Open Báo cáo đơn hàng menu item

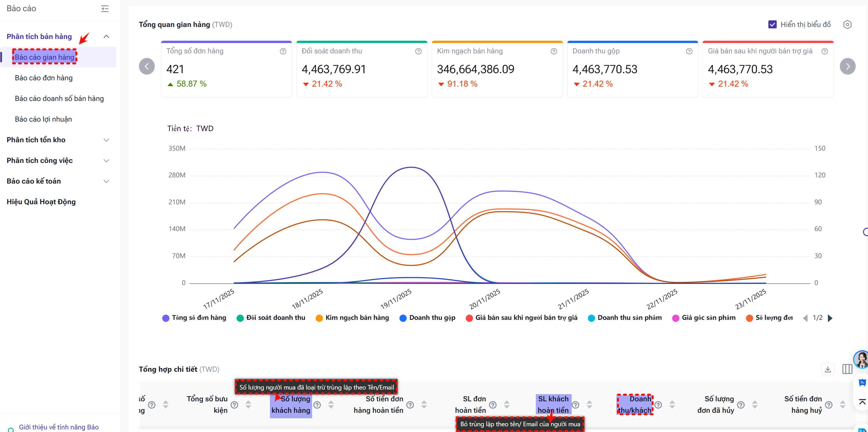click(x=44, y=78)
